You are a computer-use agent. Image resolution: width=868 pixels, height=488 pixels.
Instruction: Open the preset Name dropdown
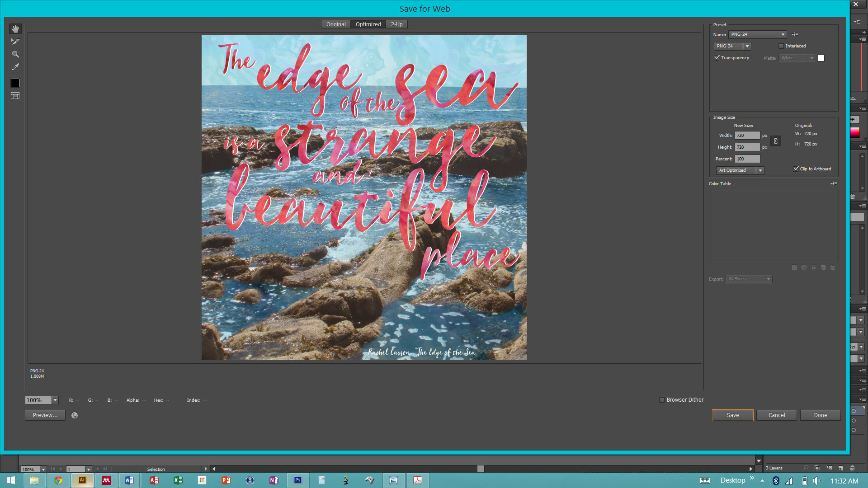click(x=783, y=34)
